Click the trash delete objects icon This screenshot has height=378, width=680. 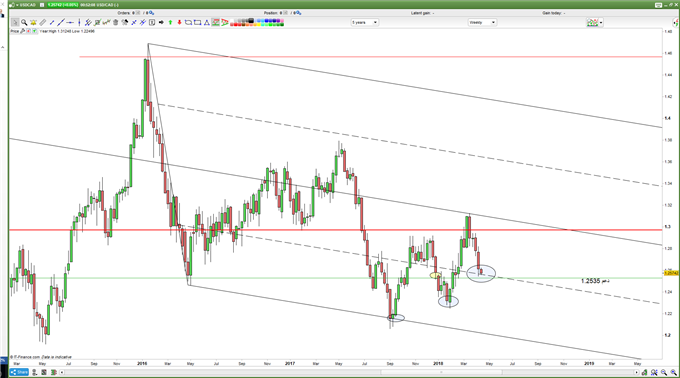click(x=115, y=22)
